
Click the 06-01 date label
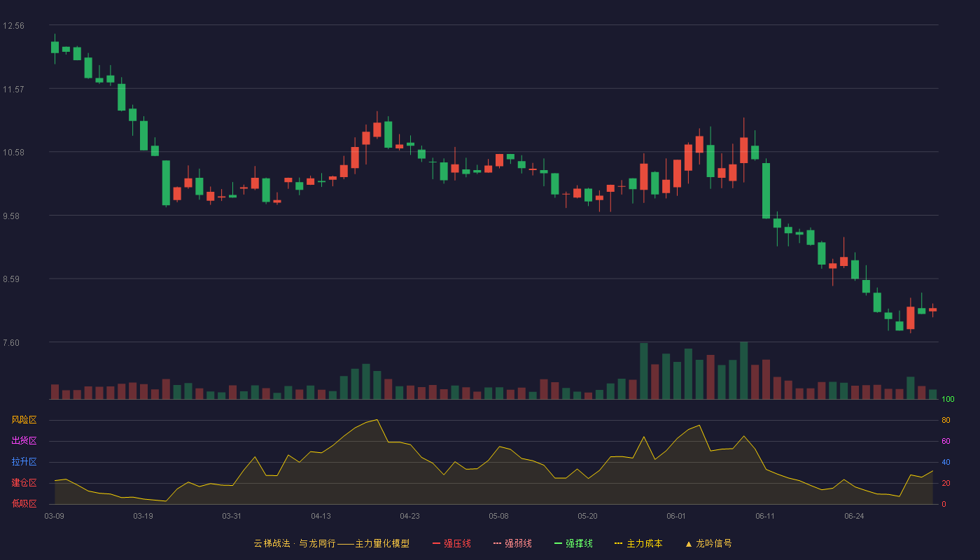(x=676, y=516)
